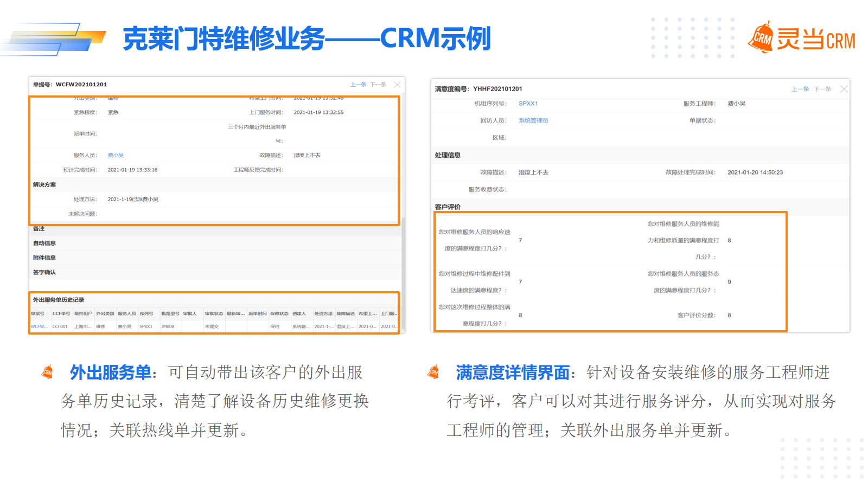Click 单据号: WCFW202101201 window title
868x488 pixels.
coord(70,85)
